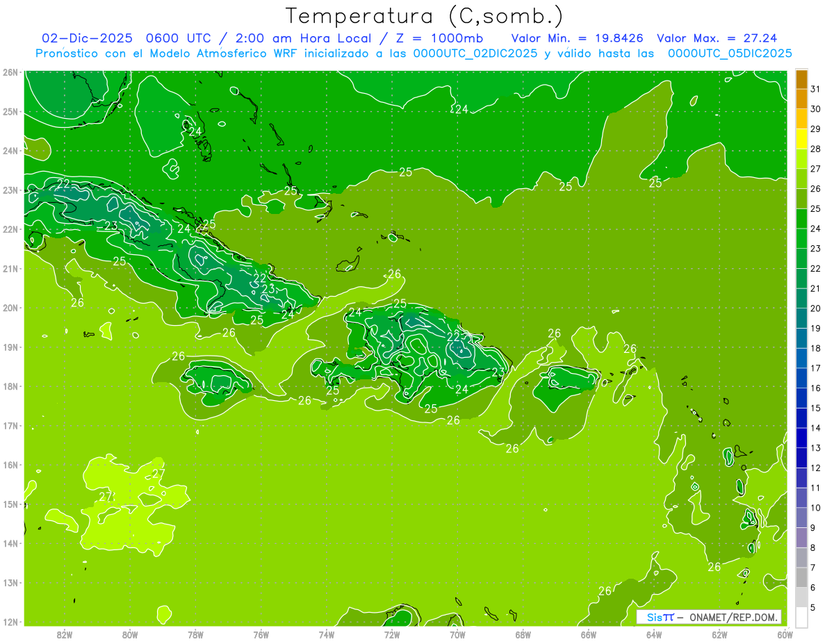Viewport: 834px width, 644px height.
Task: Click the "Valor Max. = 27.24" text
Action: point(717,38)
